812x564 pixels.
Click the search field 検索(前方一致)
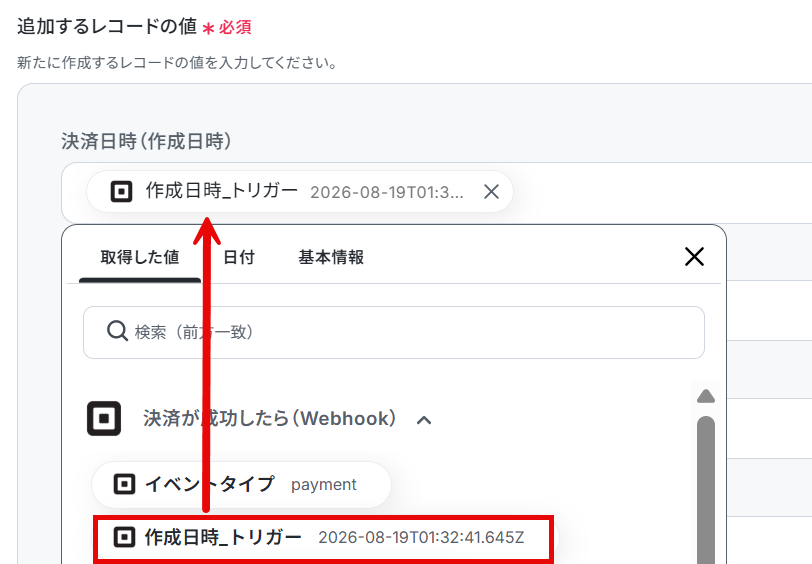point(394,332)
